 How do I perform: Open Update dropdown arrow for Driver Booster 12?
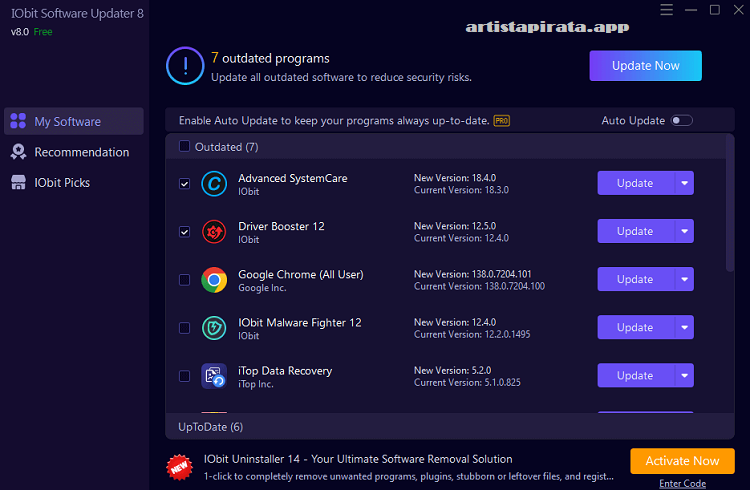(684, 231)
